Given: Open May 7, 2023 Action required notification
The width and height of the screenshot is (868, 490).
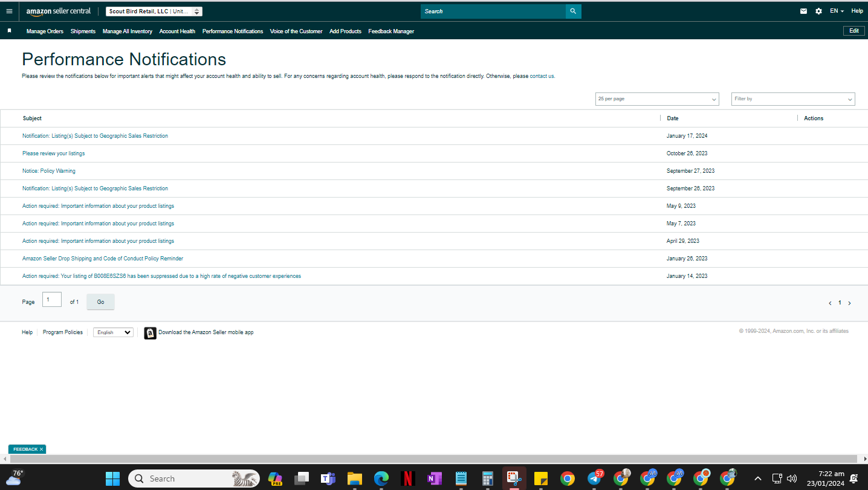Looking at the screenshot, I should pyautogui.click(x=98, y=224).
